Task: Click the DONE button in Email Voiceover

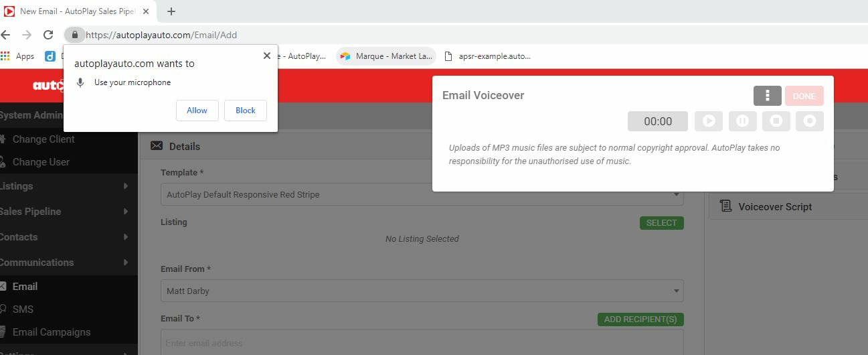Action: [804, 96]
